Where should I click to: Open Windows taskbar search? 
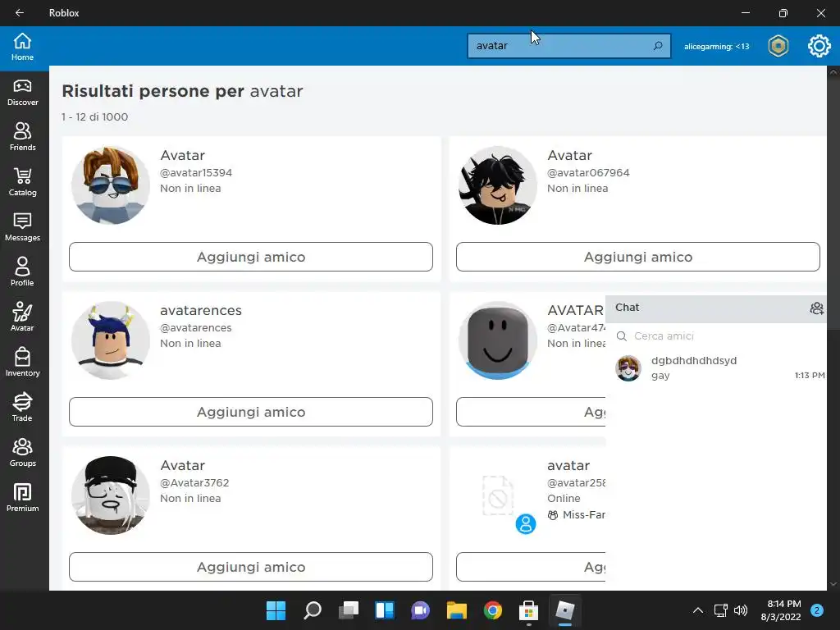[313, 610]
